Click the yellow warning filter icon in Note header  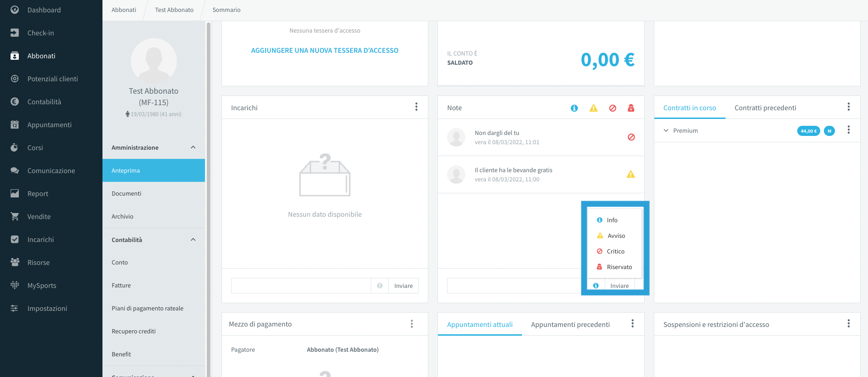click(x=593, y=108)
